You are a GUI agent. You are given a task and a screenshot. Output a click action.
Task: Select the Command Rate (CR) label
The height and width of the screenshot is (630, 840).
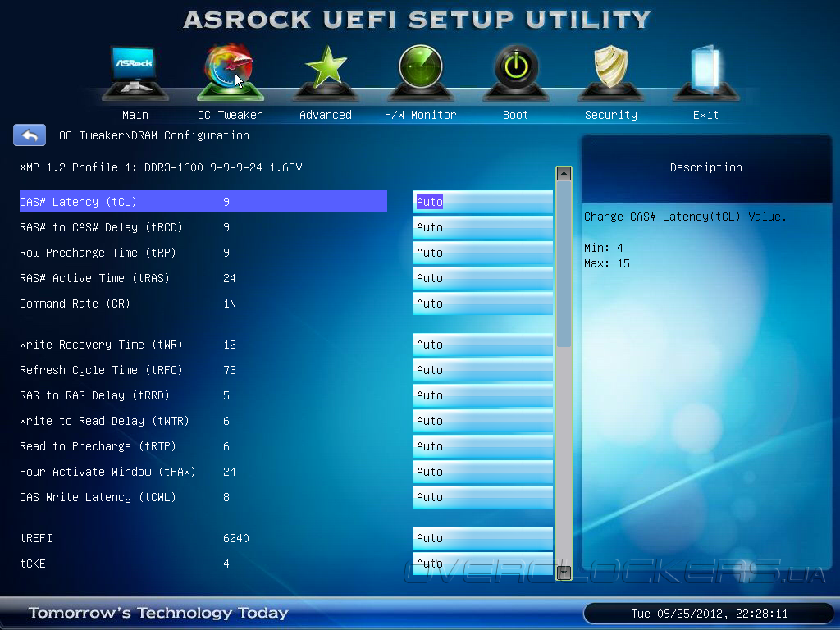tap(75, 304)
